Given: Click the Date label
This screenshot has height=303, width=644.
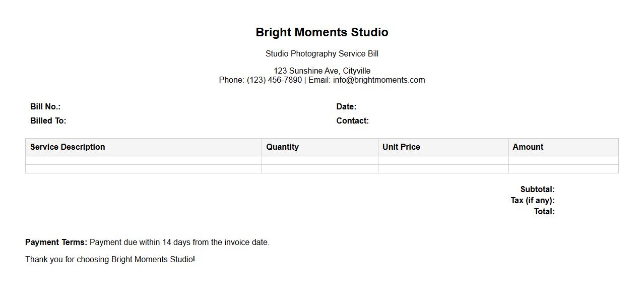Looking at the screenshot, I should (x=346, y=107).
